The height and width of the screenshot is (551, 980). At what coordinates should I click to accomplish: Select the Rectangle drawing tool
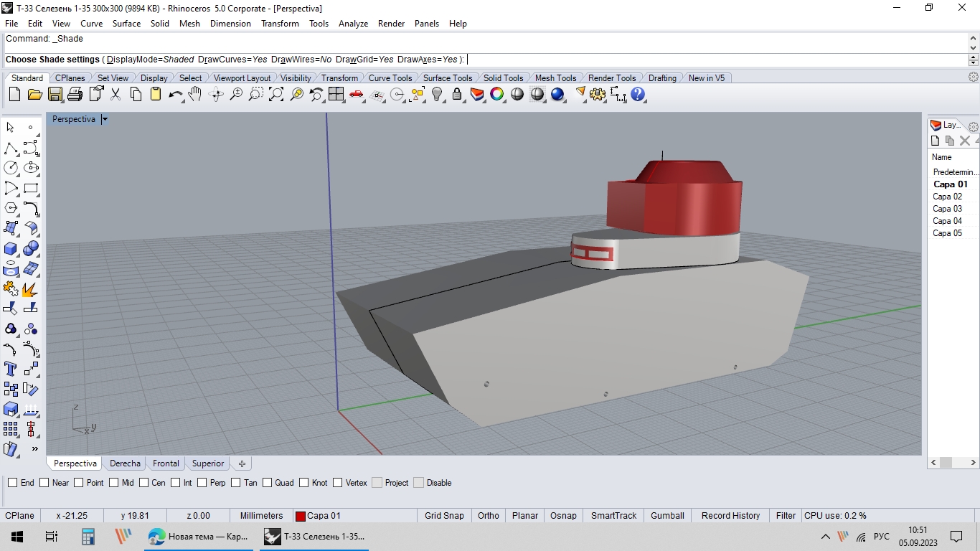click(31, 188)
